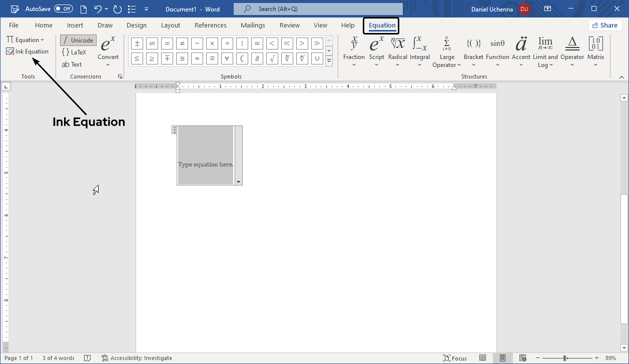The height and width of the screenshot is (364, 629).
Task: Insert the square root symbol
Action: 272,58
